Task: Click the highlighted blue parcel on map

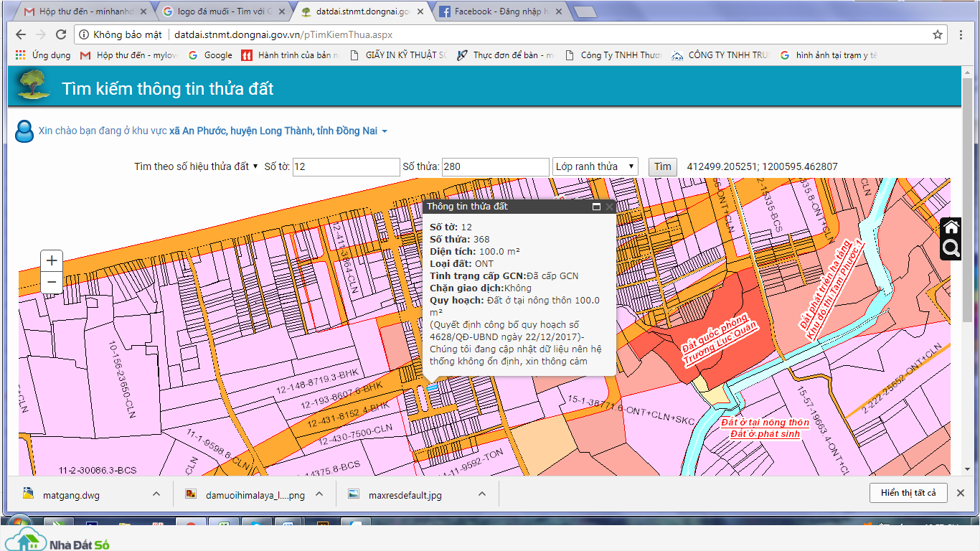Action: point(432,387)
